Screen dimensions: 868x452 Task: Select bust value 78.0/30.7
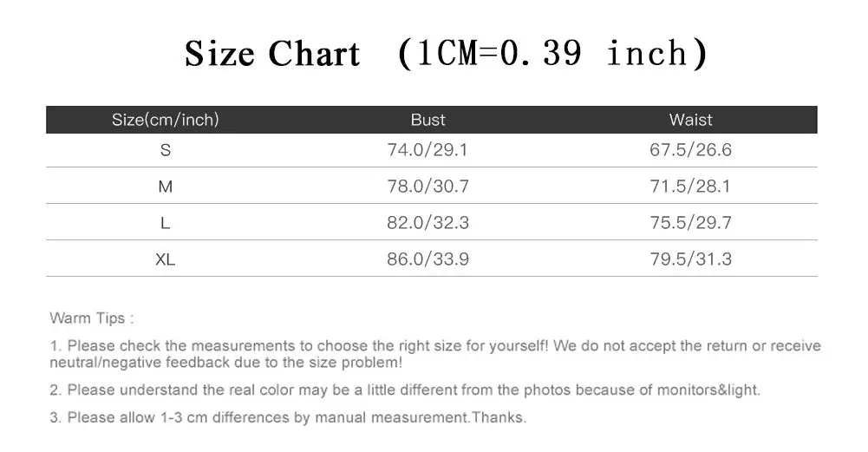coord(427,187)
